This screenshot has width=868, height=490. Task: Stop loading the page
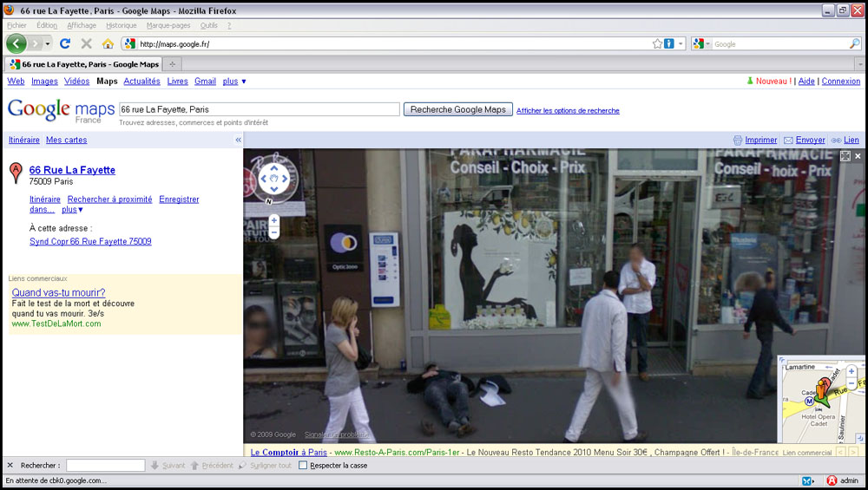coord(86,43)
